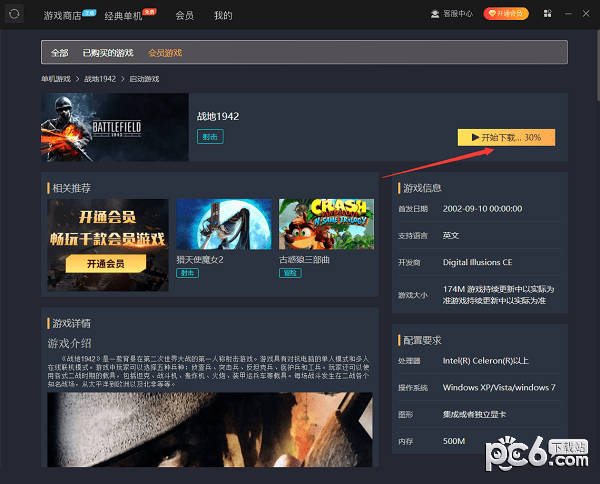The image size is (600, 484).
Task: Click the 游戏介绍 heading
Action: 69,343
